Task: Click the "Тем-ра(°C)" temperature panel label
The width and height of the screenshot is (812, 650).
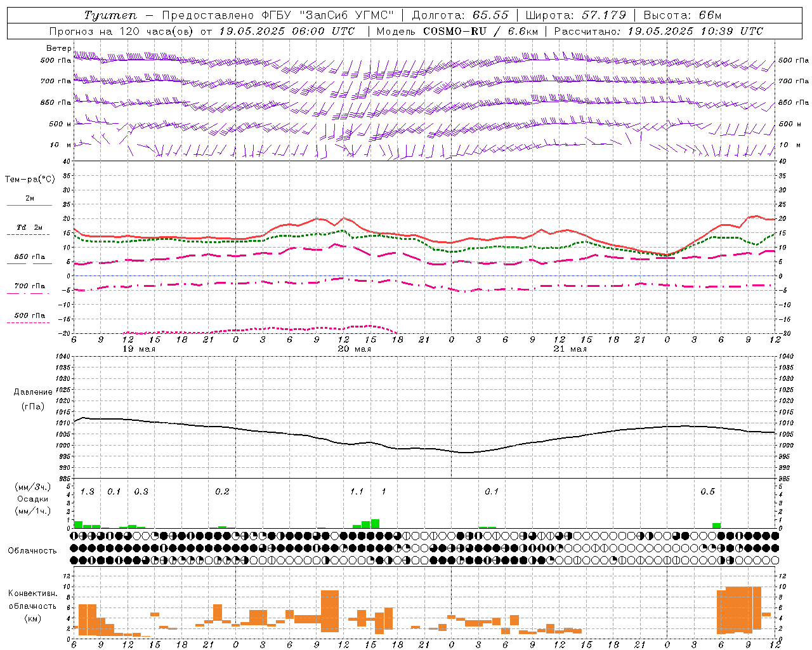Action: coord(30,180)
